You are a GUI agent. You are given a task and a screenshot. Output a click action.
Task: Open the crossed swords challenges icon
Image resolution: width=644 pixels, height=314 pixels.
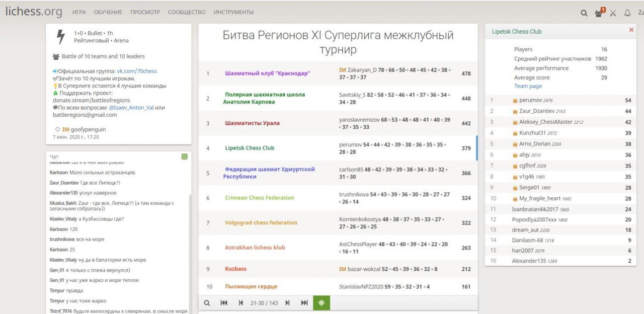tap(614, 13)
